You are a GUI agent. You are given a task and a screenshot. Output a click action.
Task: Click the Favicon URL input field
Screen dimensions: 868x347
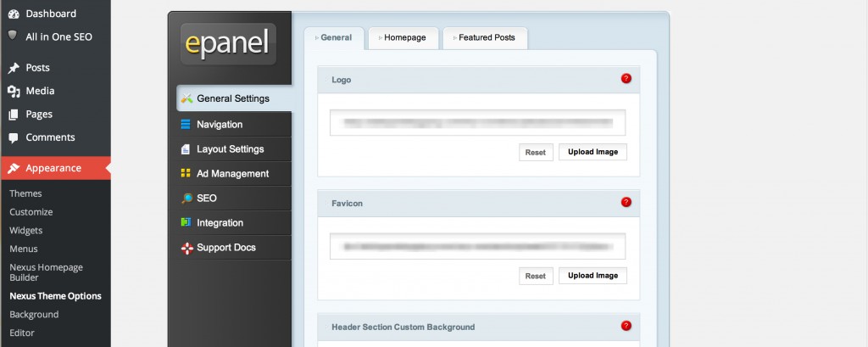[478, 246]
